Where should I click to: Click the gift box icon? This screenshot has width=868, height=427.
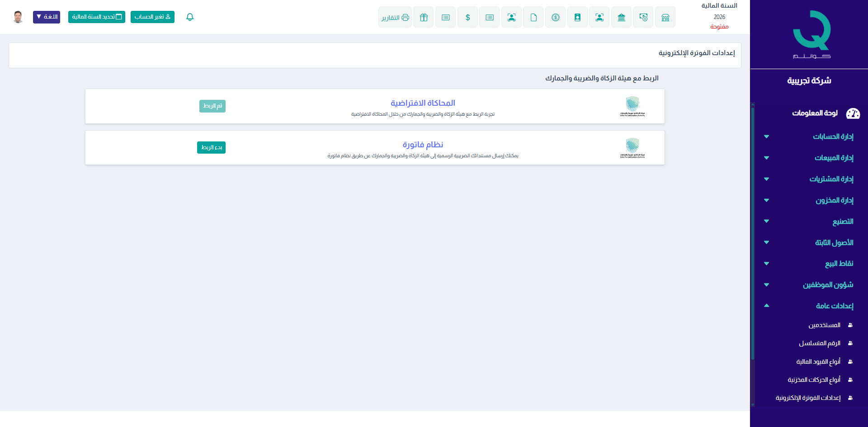pyautogui.click(x=424, y=18)
